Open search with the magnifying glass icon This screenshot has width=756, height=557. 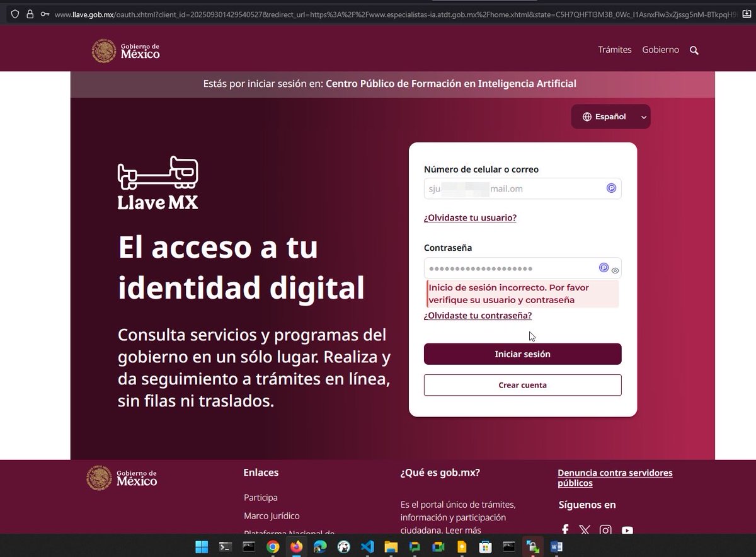coord(694,50)
